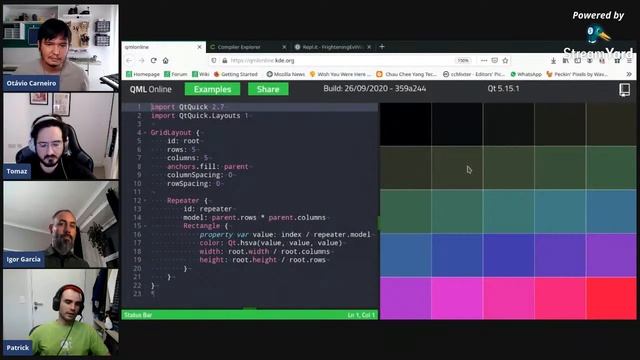640x360 pixels.
Task: Click the browser forward arrow
Action: 142,60
